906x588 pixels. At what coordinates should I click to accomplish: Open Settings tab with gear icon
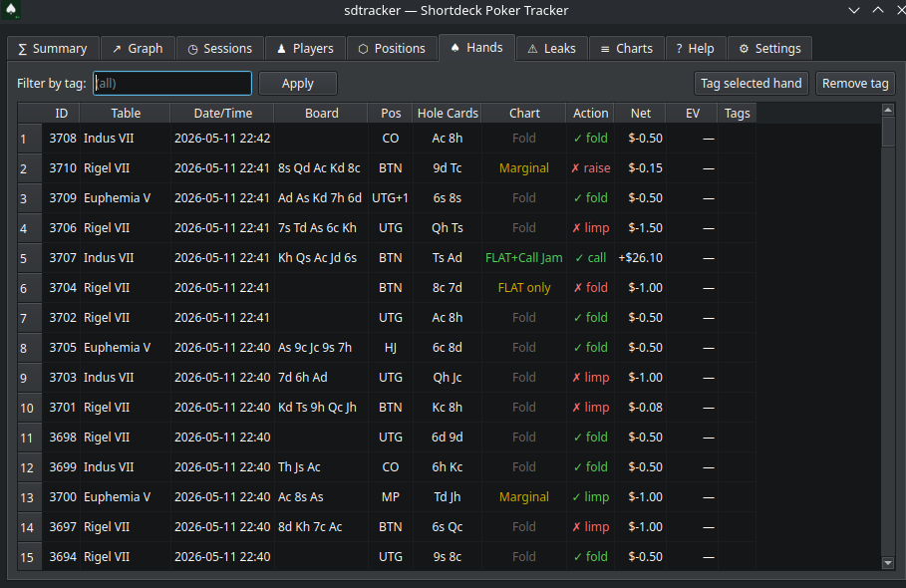pos(769,49)
